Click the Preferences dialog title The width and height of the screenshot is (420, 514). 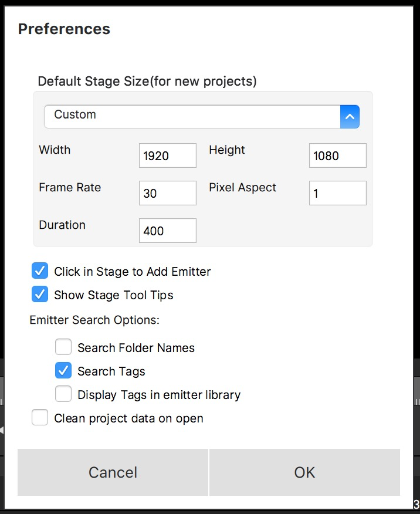pos(64,29)
